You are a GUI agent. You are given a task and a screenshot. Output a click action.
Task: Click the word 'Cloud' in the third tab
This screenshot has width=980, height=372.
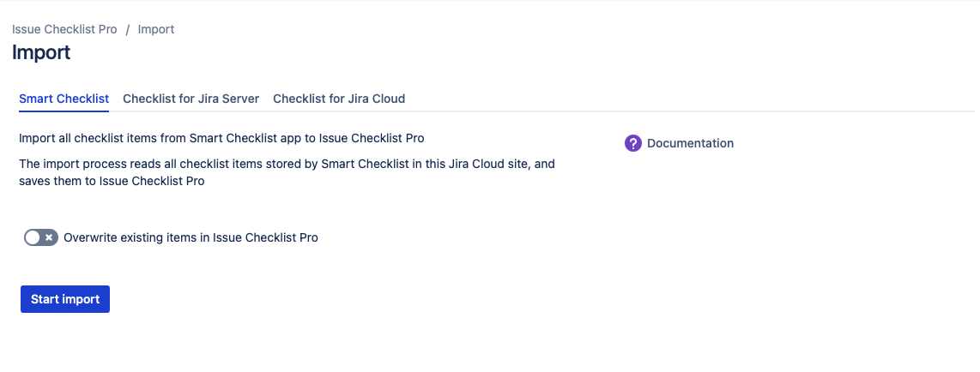point(388,99)
